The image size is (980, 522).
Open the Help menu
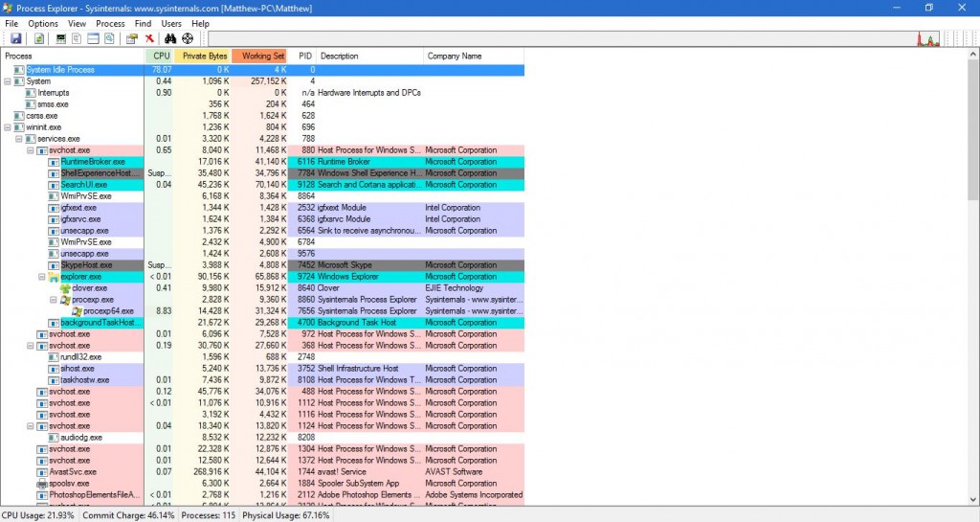[200, 23]
